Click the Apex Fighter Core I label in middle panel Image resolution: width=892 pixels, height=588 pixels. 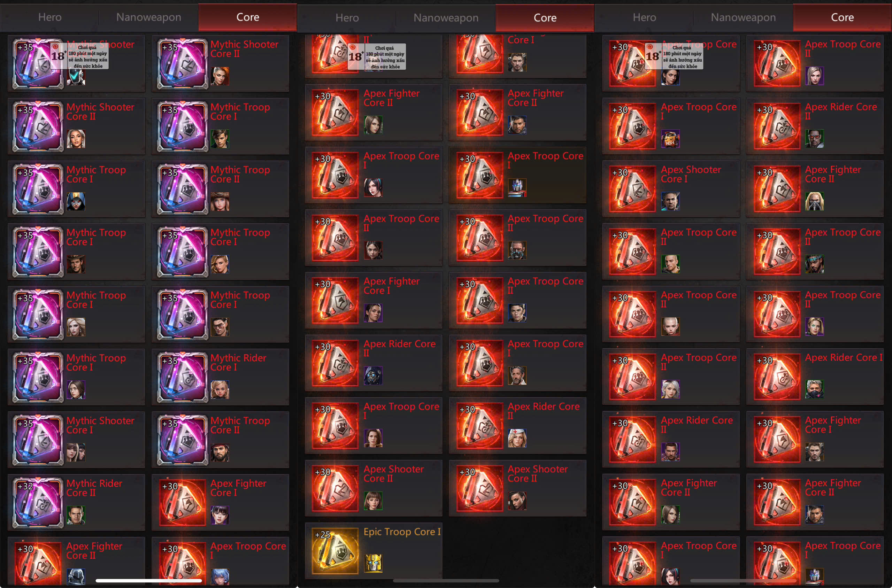[x=391, y=286]
